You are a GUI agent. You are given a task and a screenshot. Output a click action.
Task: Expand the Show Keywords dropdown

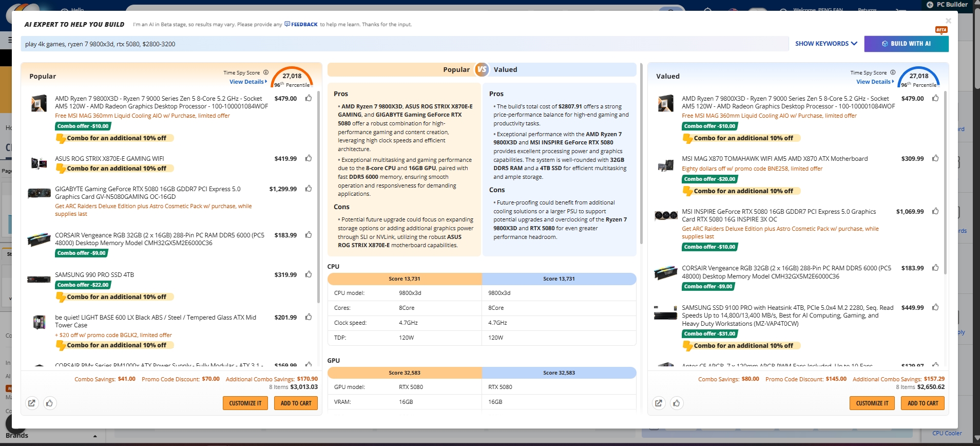point(826,44)
